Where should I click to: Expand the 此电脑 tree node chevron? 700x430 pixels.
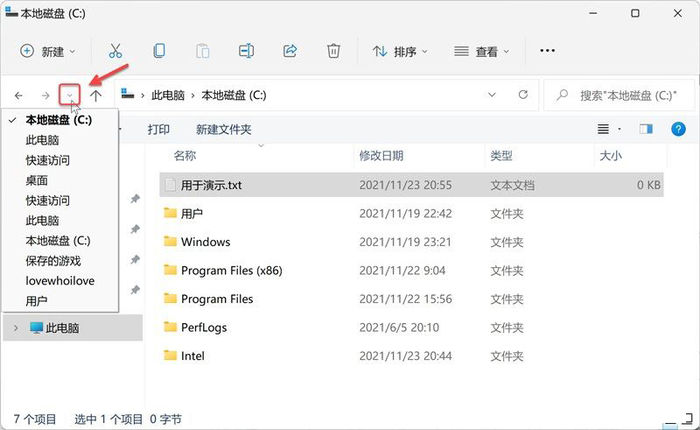15,327
